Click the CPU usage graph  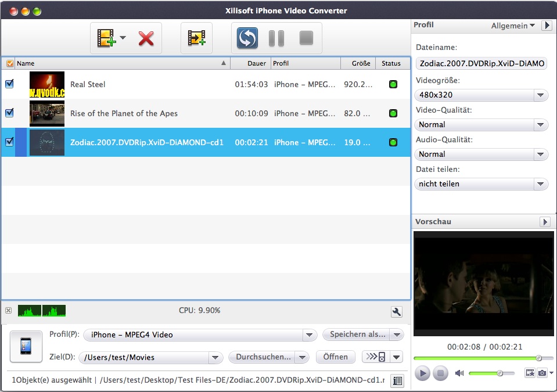tap(42, 311)
